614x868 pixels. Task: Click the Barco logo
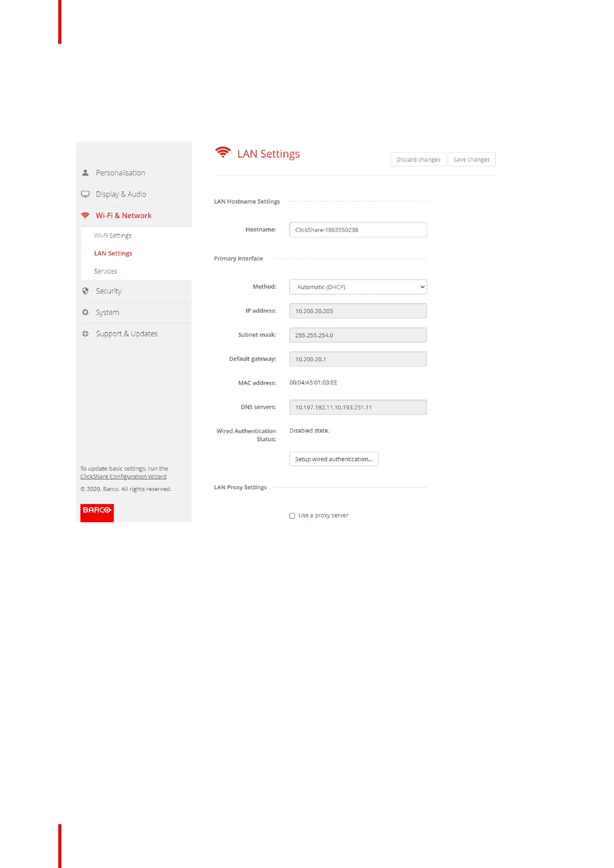coord(97,513)
